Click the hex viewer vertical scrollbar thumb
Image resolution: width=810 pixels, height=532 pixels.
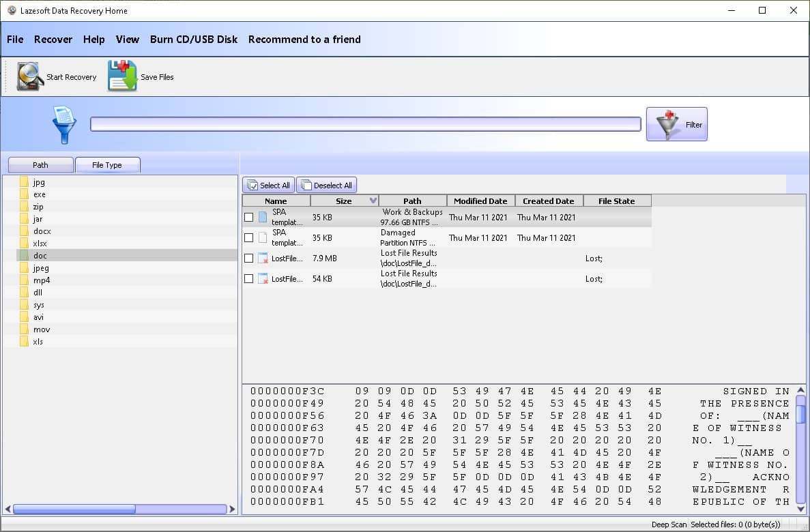point(800,414)
